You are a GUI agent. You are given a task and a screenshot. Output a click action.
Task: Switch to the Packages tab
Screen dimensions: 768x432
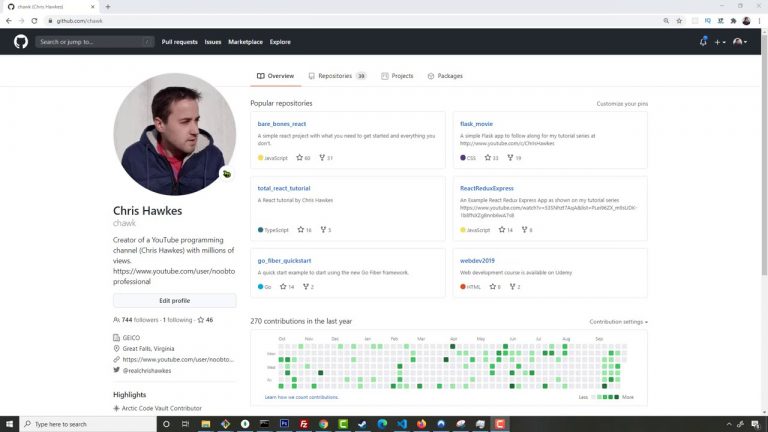coord(445,76)
